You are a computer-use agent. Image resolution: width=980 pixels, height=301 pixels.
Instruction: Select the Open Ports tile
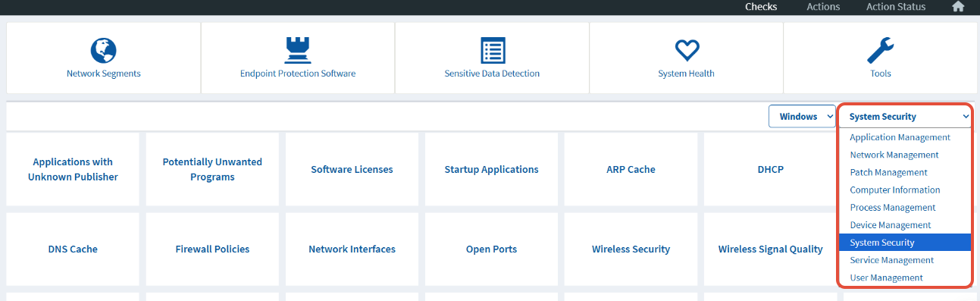491,249
